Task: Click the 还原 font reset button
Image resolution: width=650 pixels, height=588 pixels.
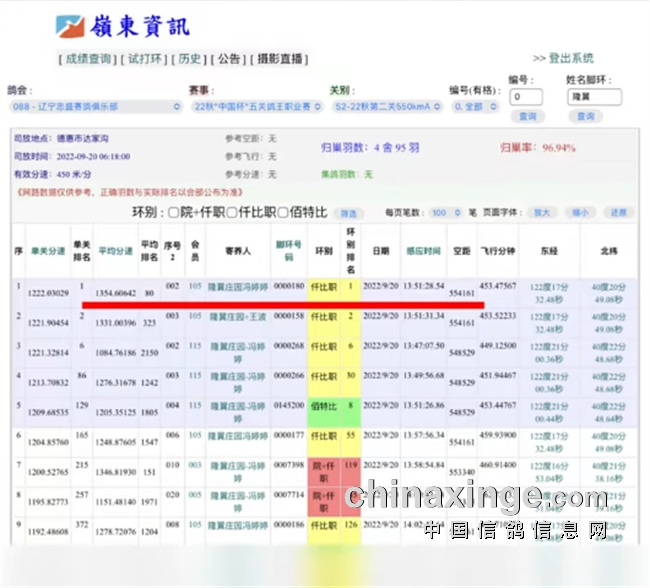Action: click(x=619, y=213)
